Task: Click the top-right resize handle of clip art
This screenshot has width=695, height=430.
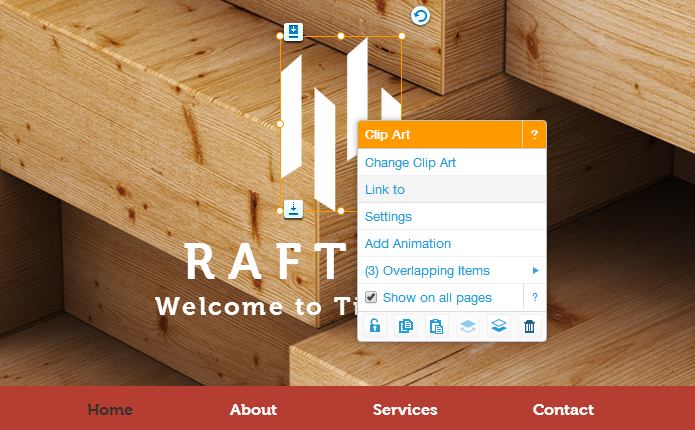Action: pyautogui.click(x=402, y=36)
